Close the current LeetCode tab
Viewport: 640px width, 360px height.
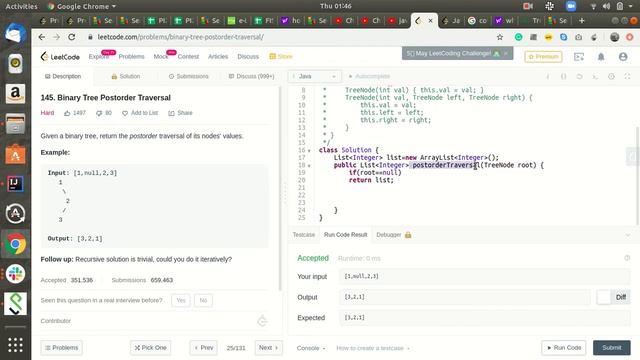pyautogui.click(x=430, y=20)
